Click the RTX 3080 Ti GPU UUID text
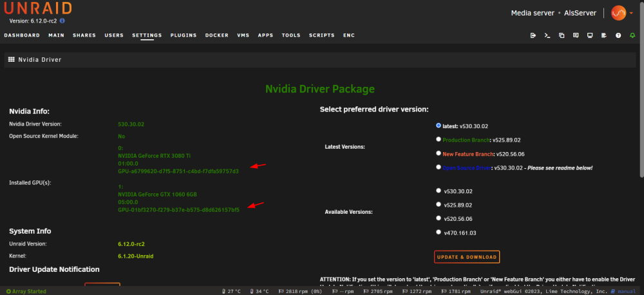 click(178, 171)
